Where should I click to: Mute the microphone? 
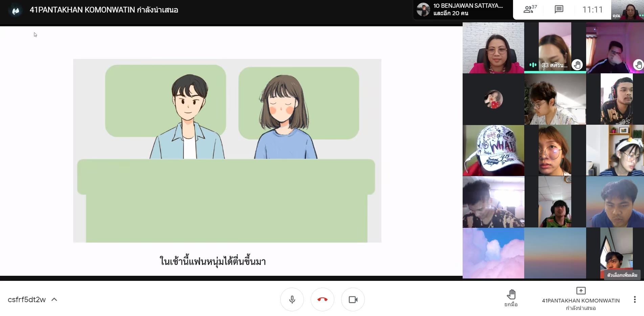click(292, 299)
